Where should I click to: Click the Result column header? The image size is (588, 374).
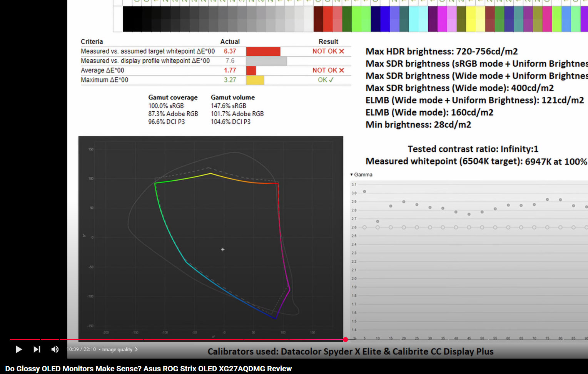pyautogui.click(x=328, y=42)
